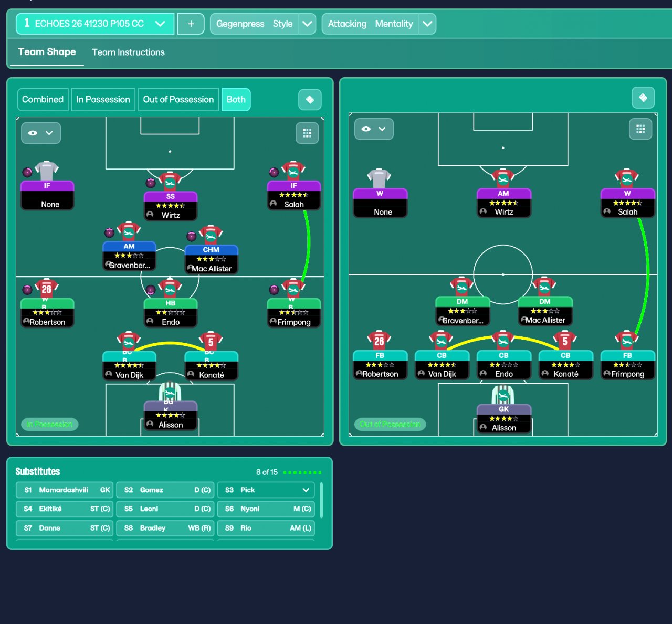Image resolution: width=672 pixels, height=624 pixels.
Task: Click Endo's HB shirt icon
Action: click(x=170, y=288)
